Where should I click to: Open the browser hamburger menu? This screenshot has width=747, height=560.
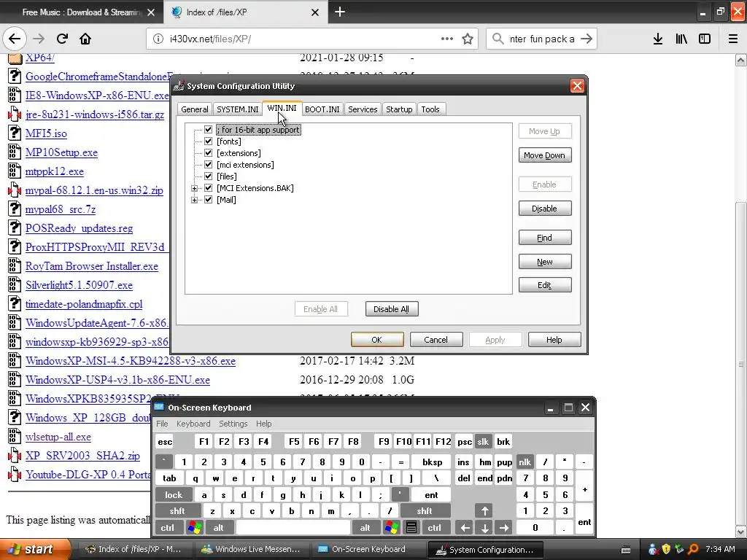(732, 39)
